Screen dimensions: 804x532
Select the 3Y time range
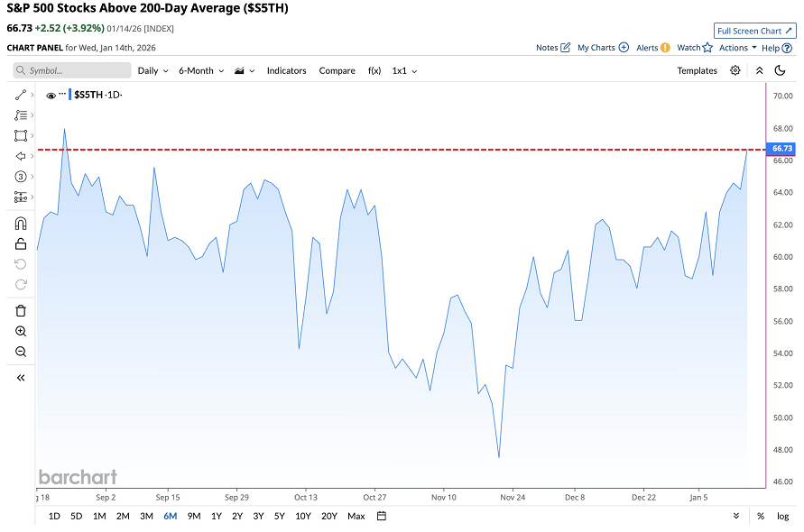pyautogui.click(x=258, y=516)
